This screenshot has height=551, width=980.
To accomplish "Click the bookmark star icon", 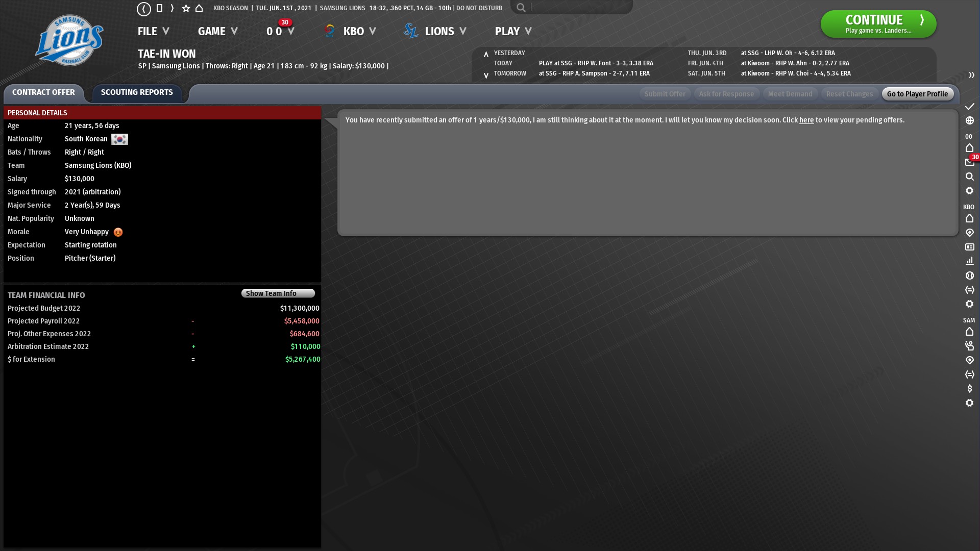I will click(x=186, y=9).
